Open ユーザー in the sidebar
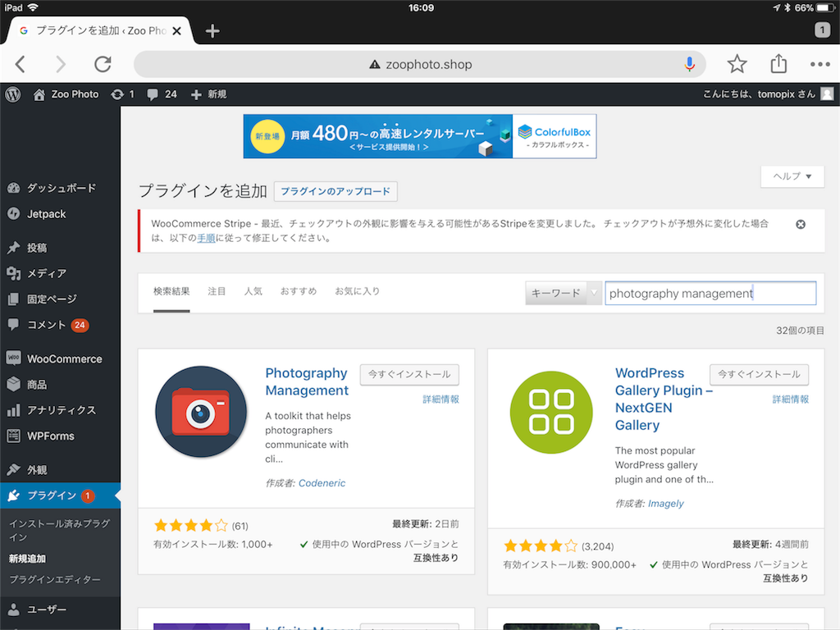This screenshot has width=840, height=630. click(60, 609)
